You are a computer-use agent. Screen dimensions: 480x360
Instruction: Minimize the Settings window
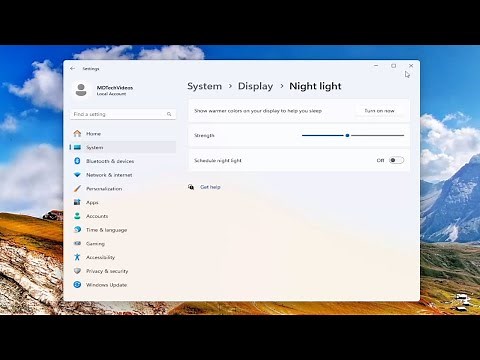click(x=376, y=66)
